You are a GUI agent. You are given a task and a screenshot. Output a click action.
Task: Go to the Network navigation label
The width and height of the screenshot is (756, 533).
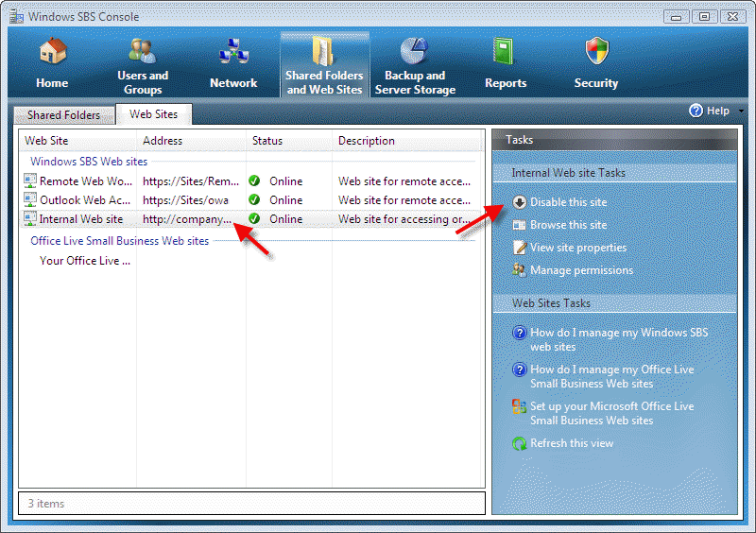(233, 83)
